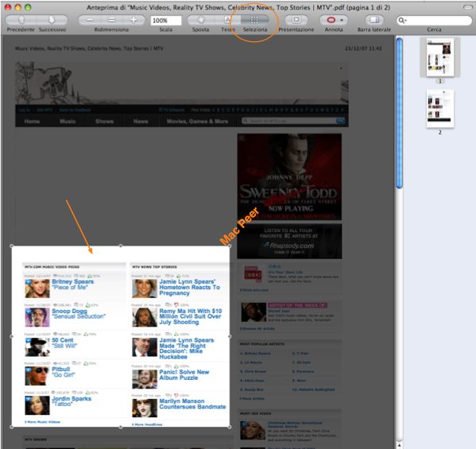Toggle the Barra laterale sidebar
Image resolution: width=476 pixels, height=449 pixels.
(x=374, y=20)
